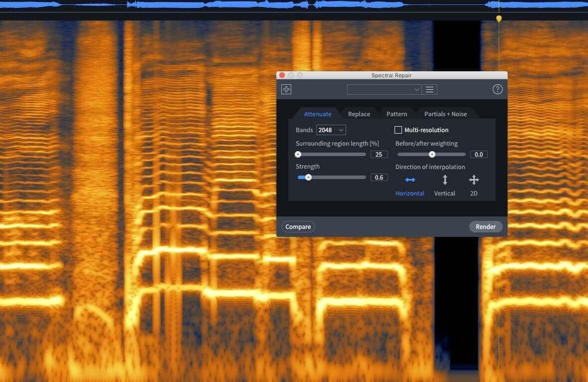The width and height of the screenshot is (588, 382).
Task: Click the add-to-module-chain plus icon
Action: tap(286, 89)
